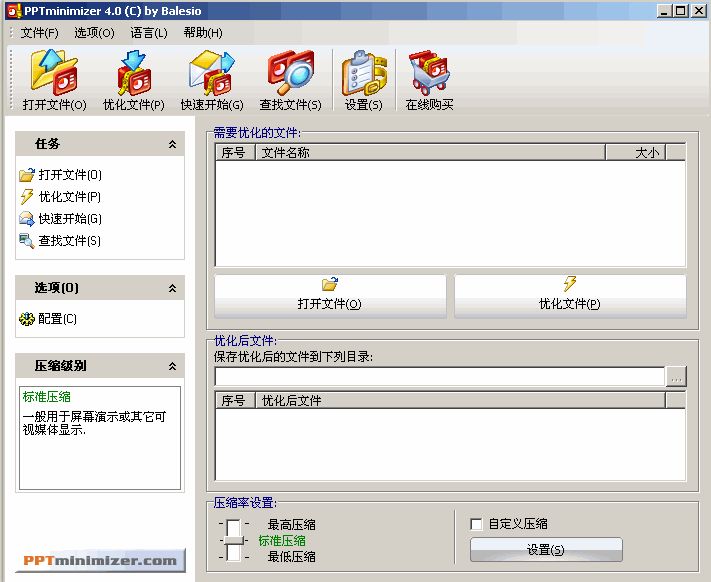Minimize the PPTminimizer window
The width and height of the screenshot is (711, 582).
point(664,11)
